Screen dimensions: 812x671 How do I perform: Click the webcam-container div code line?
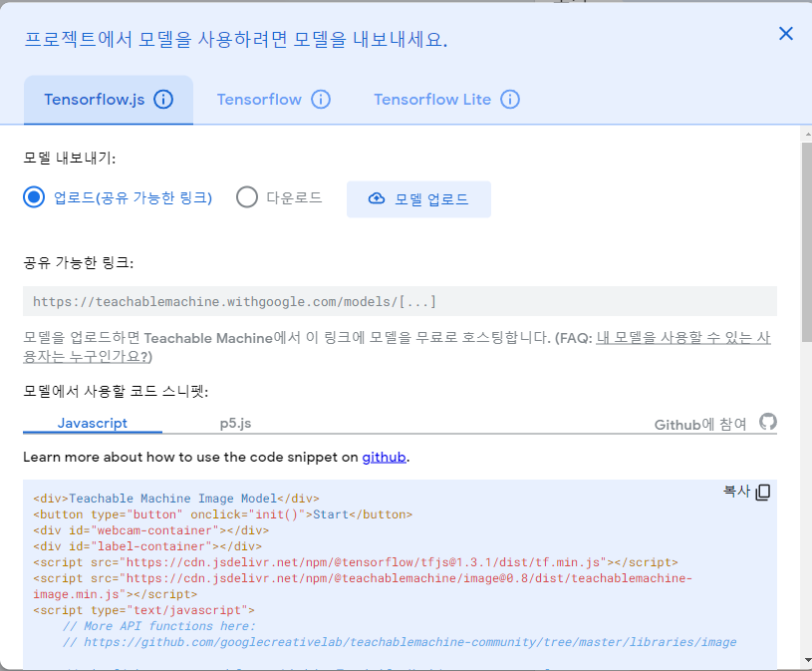150,530
